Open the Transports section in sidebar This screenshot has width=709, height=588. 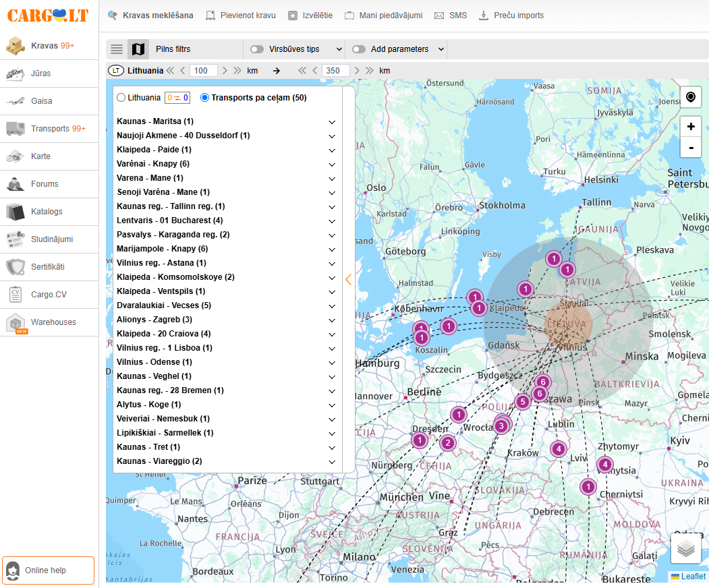49,129
